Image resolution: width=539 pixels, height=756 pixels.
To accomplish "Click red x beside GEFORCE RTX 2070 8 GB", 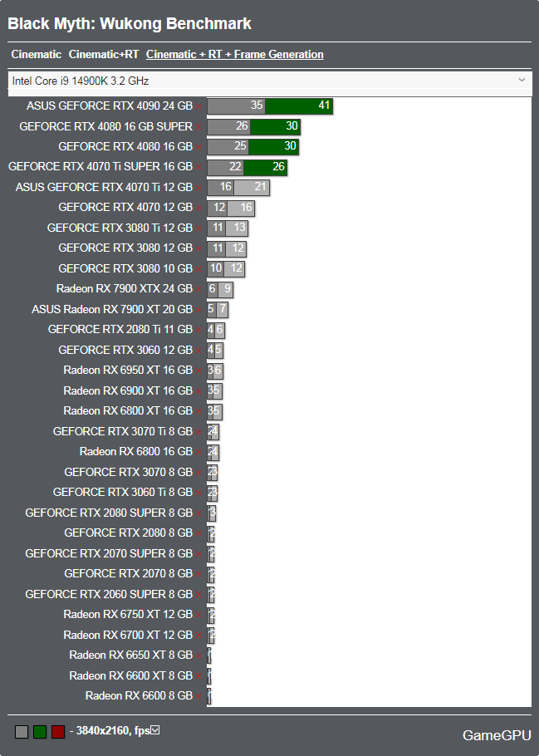I will pos(198,575).
